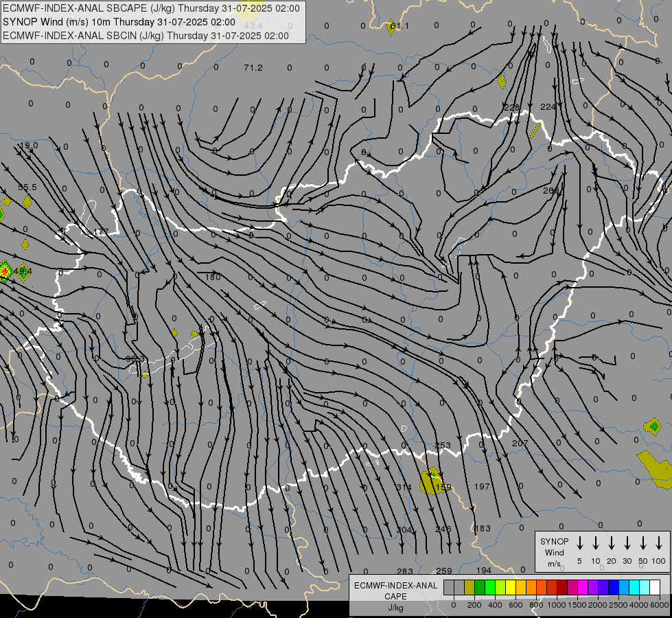
Task: Click the wind arrow above 50 m/s
Action: click(x=643, y=542)
